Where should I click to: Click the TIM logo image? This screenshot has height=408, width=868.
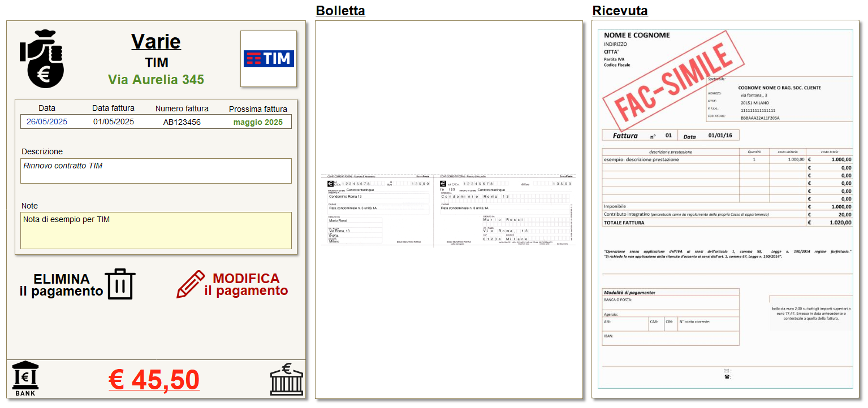point(269,59)
